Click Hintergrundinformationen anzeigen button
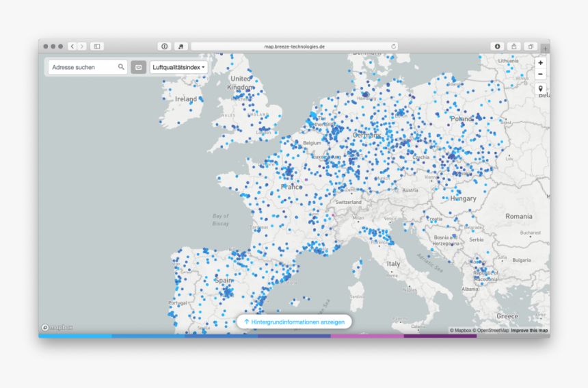588x388 pixels. (294, 322)
